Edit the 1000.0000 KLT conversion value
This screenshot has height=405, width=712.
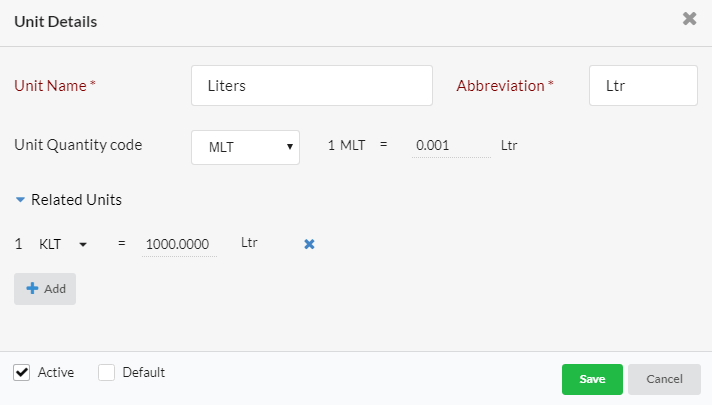coord(179,244)
